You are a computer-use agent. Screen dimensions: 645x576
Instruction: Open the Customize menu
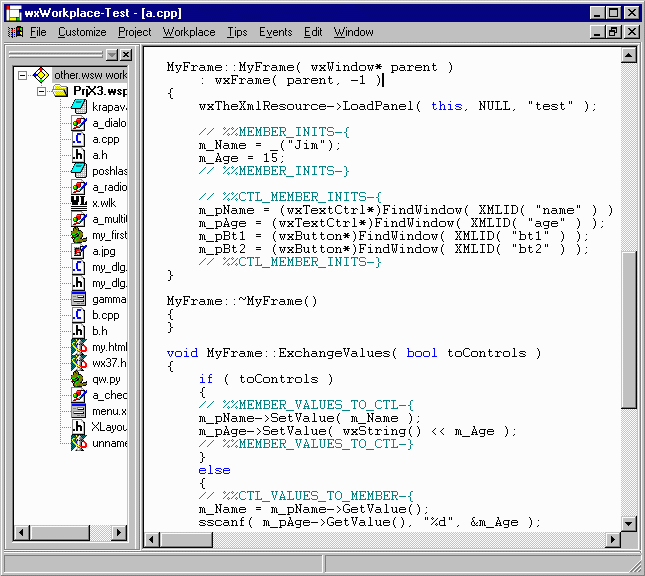tap(82, 32)
